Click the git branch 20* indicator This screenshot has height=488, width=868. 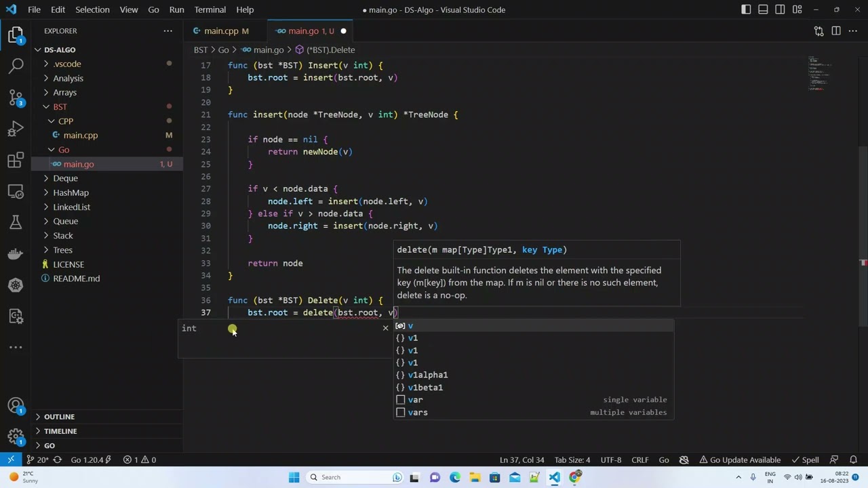click(37, 460)
